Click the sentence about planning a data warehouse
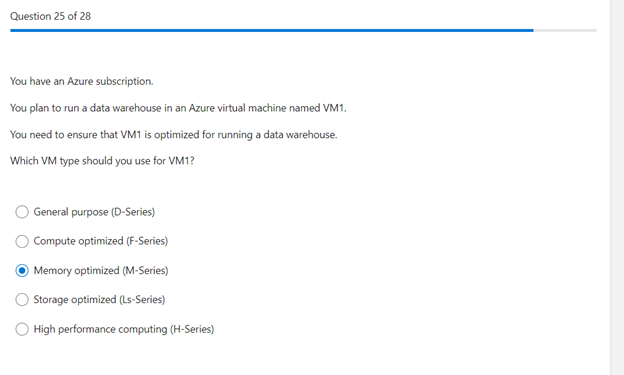The image size is (624, 375). click(178, 108)
